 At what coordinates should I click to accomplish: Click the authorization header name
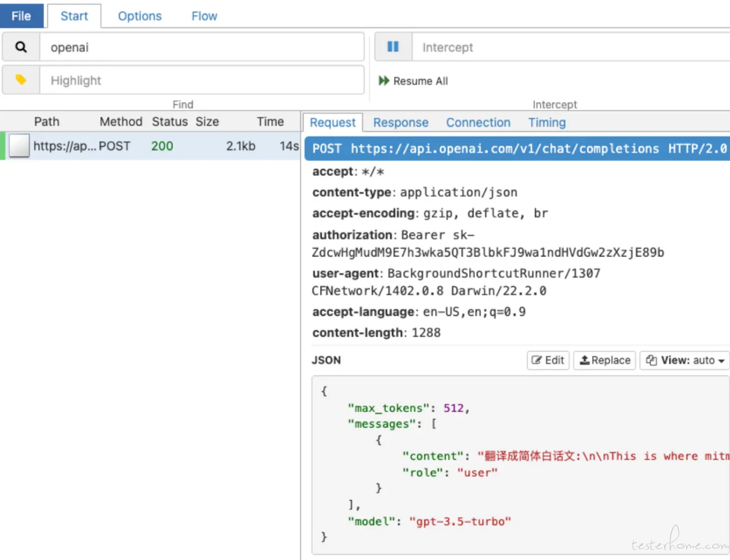[352, 235]
